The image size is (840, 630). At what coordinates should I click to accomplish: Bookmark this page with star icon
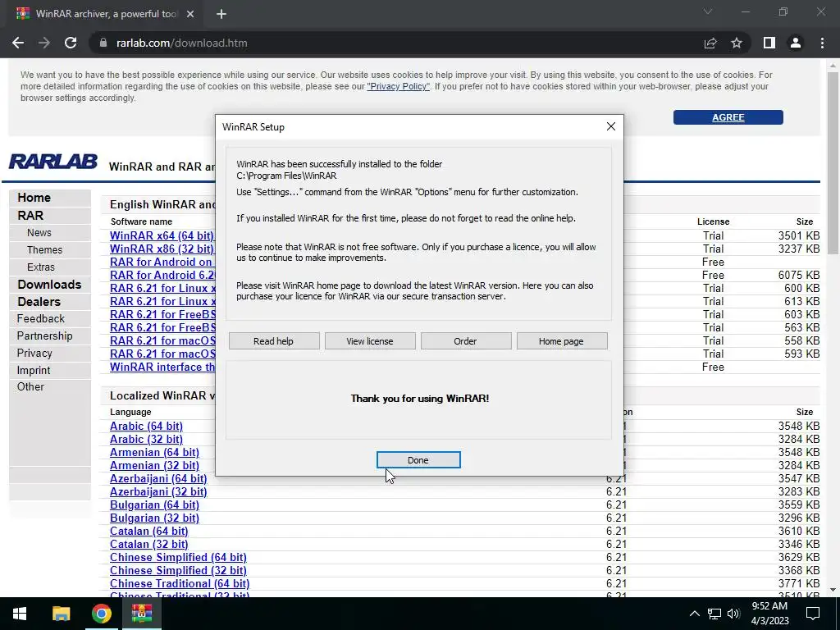tap(737, 43)
